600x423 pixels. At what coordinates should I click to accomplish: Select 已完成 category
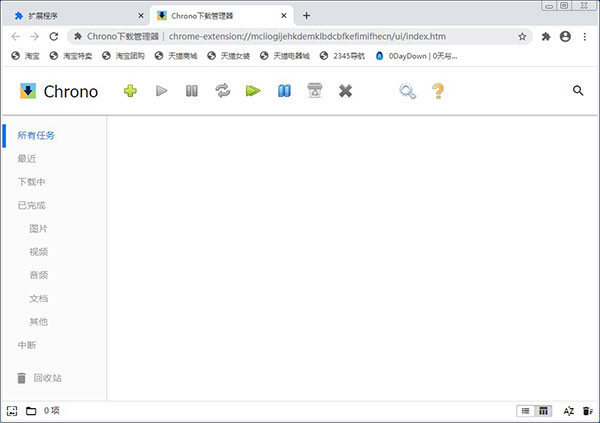31,205
